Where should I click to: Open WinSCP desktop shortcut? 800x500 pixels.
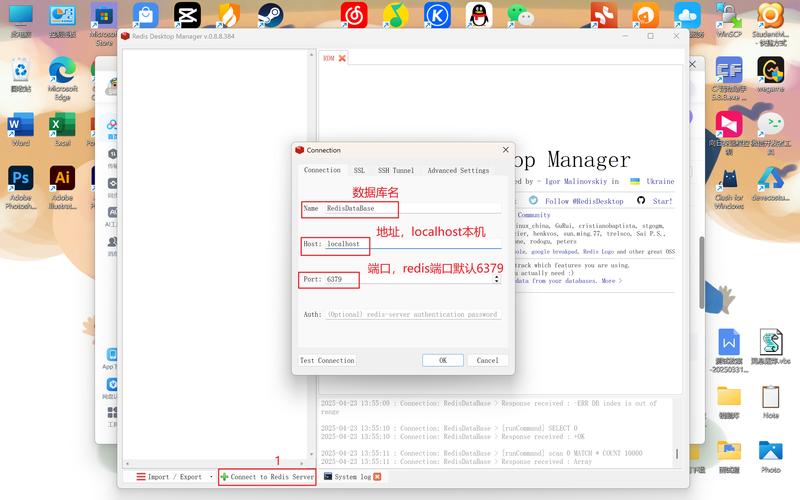click(729, 20)
